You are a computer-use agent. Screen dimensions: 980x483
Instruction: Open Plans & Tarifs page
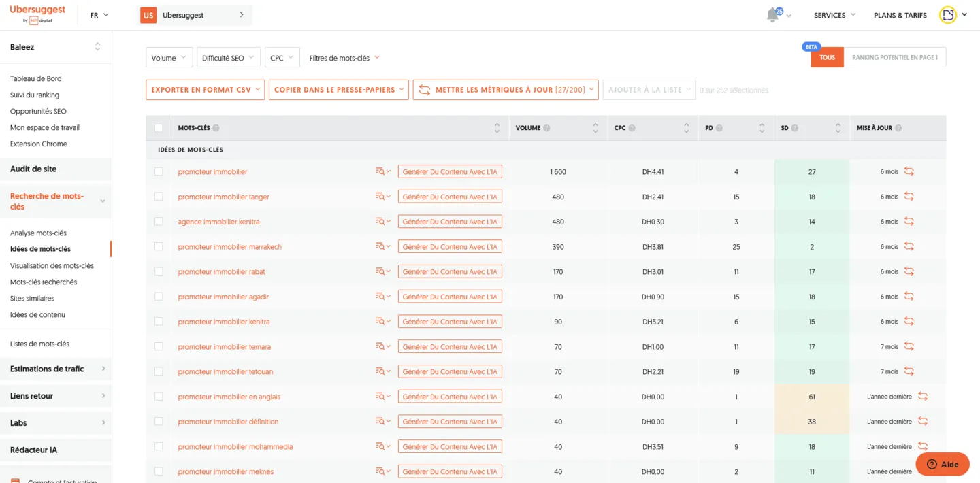(900, 15)
